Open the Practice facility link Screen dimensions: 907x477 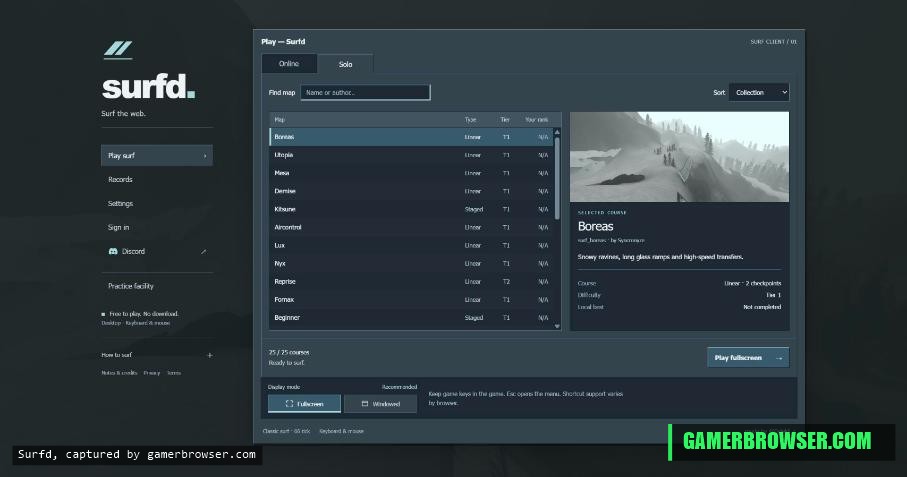coord(131,286)
